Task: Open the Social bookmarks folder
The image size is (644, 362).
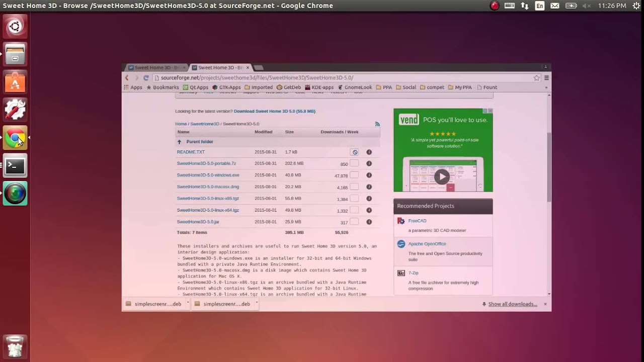Action: click(406, 87)
